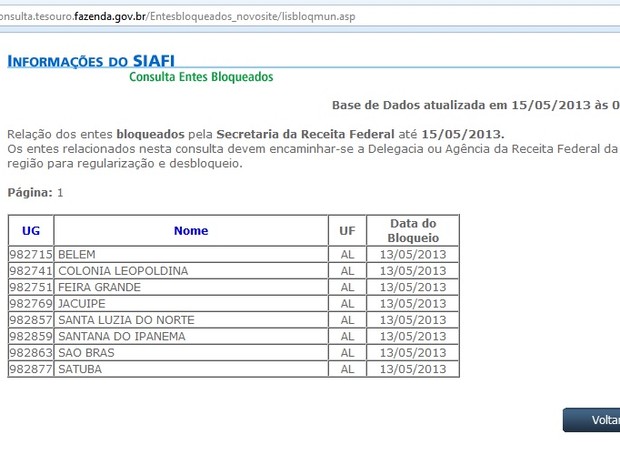Select UG code 982859
This screenshot has height=465, width=620.
[31, 336]
